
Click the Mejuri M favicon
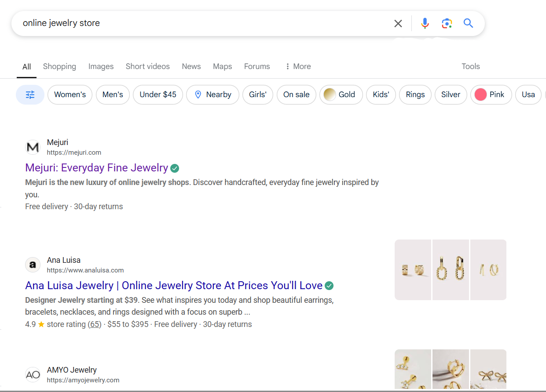pyautogui.click(x=33, y=147)
